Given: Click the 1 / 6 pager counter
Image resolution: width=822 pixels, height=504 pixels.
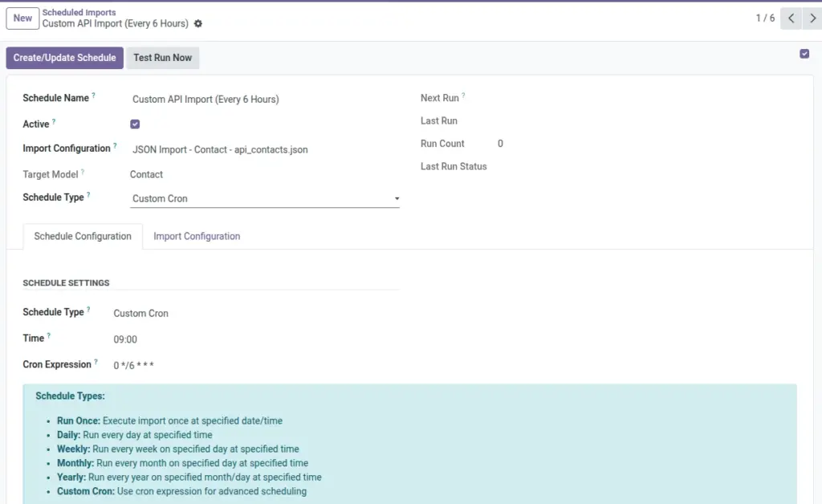Looking at the screenshot, I should [x=765, y=18].
